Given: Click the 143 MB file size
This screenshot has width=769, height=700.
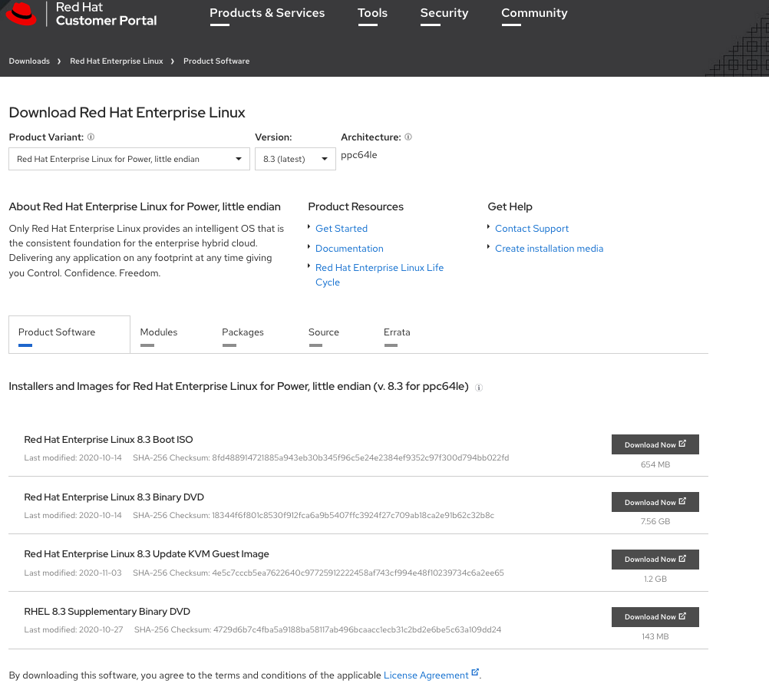Looking at the screenshot, I should (655, 637).
